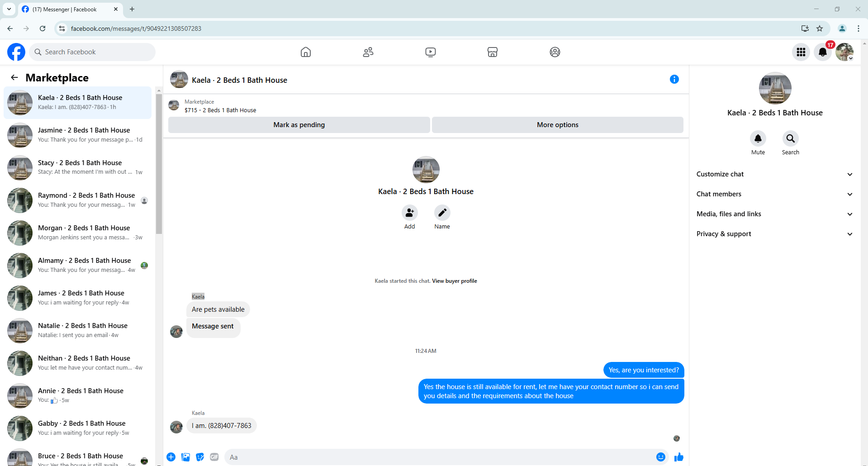Click the chat header Kaela listing thumbnail
Image resolution: width=868 pixels, height=466 pixels.
[179, 79]
